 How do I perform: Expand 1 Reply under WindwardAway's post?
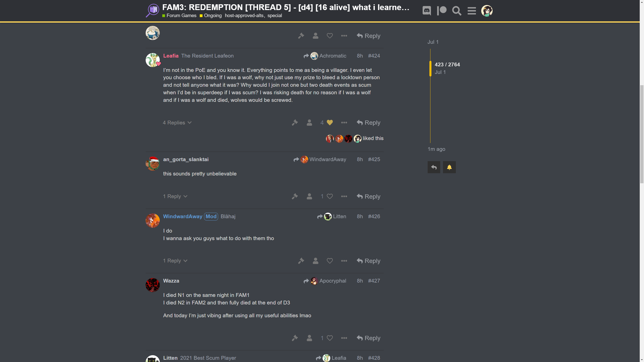[175, 261]
